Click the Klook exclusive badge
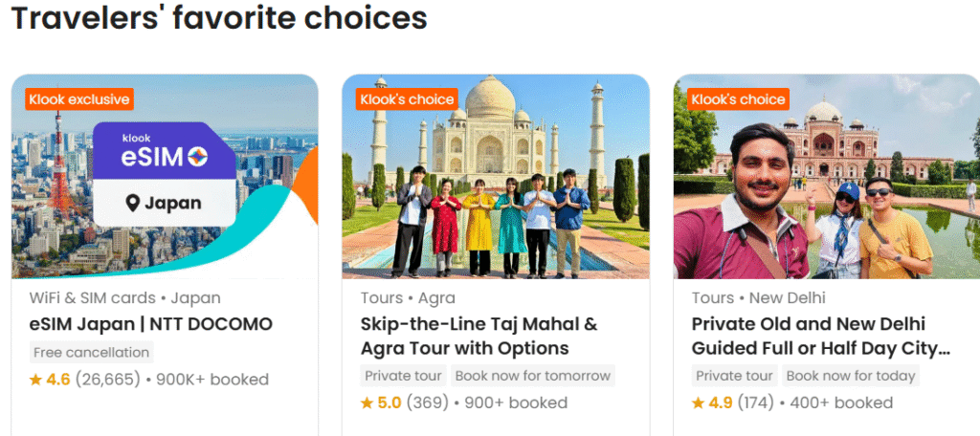980x436 pixels. point(79,98)
